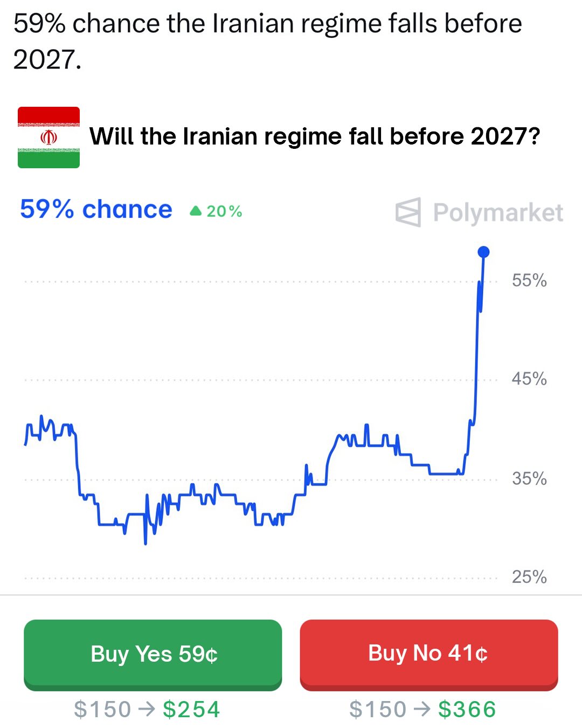Screen dimensions: 582x728
Task: Click the 35% axis label
Action: [x=529, y=478]
